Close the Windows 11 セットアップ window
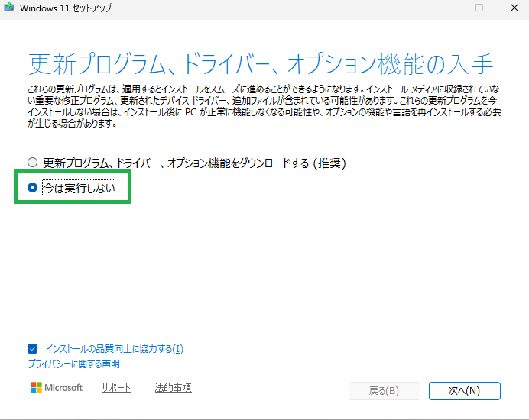Viewport: 529px width, 420px height. tap(513, 8)
